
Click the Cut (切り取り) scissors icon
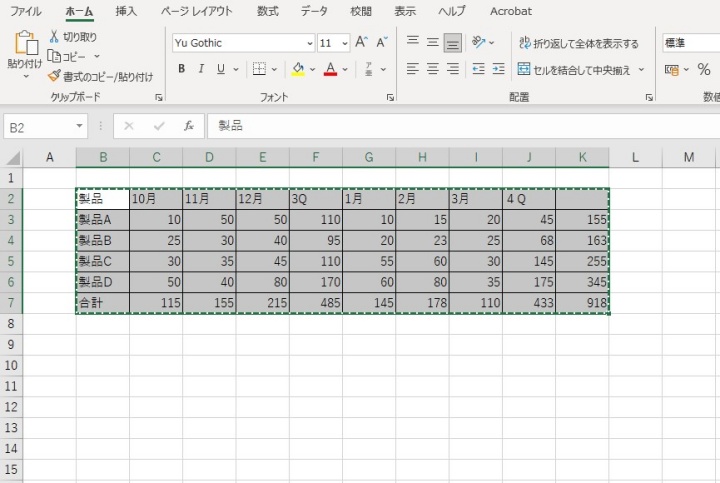[54, 37]
